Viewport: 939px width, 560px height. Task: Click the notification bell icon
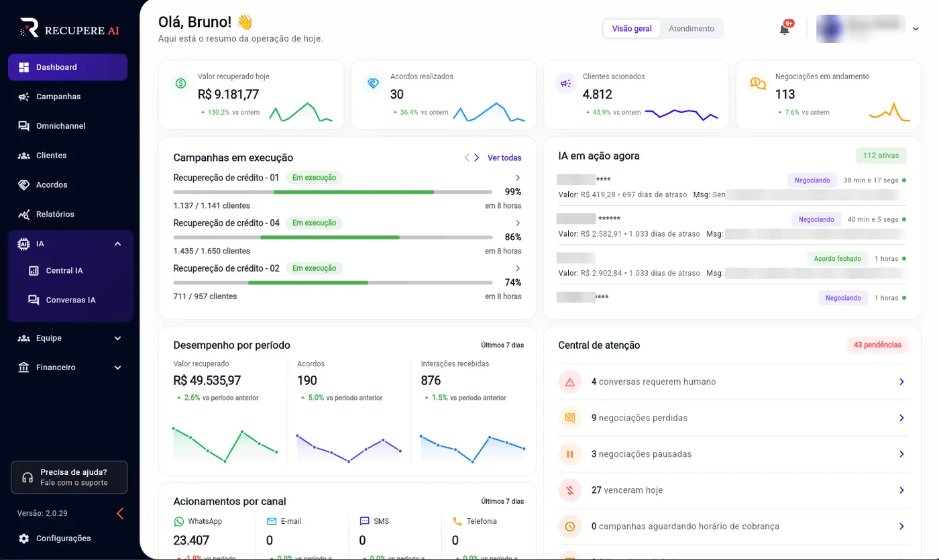784,29
